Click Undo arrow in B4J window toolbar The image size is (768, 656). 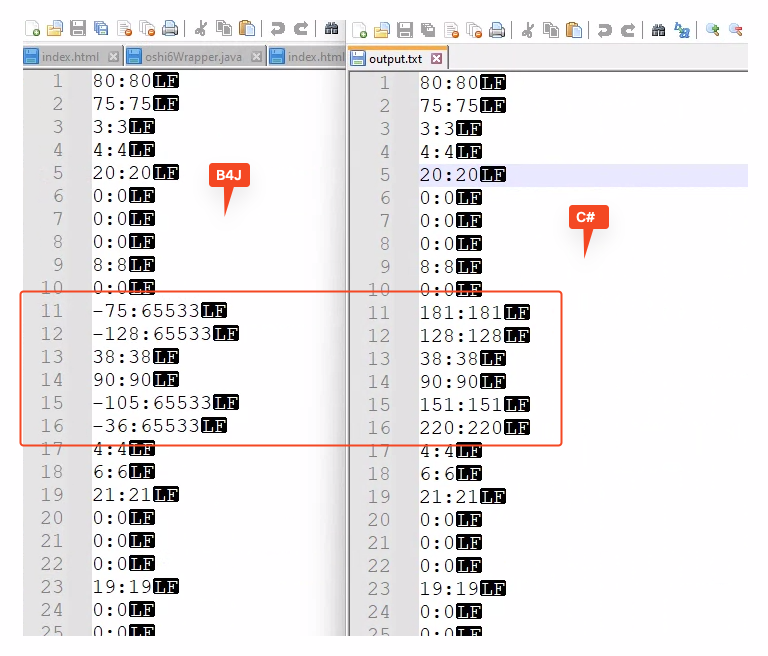[x=277, y=28]
